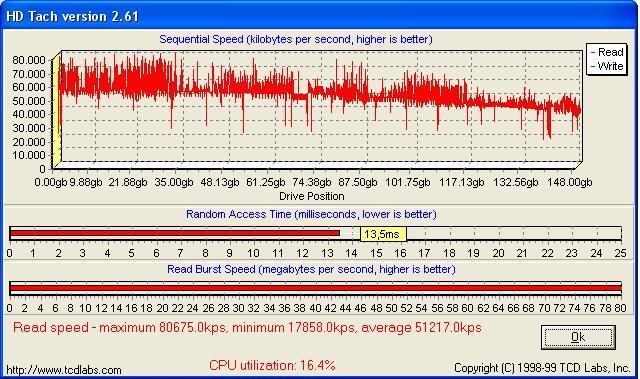Click the Copyright TCD Labs text

542,368
